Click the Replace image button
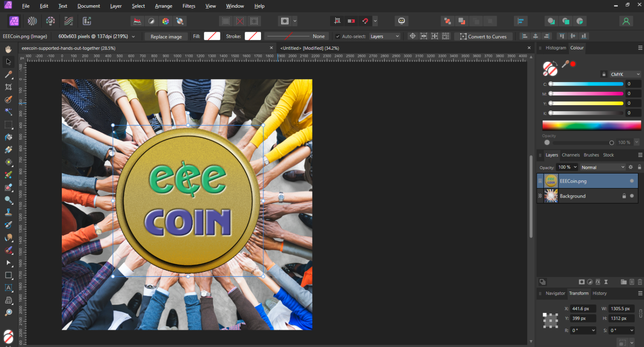Image resolution: width=644 pixels, height=347 pixels. [x=166, y=37]
